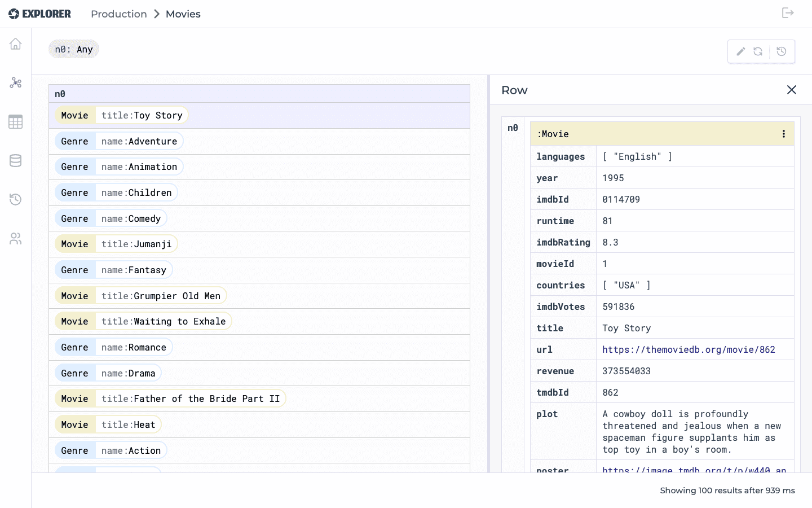This screenshot has height=508, width=812.
Task: Open the database sidebar icon
Action: [x=15, y=160]
